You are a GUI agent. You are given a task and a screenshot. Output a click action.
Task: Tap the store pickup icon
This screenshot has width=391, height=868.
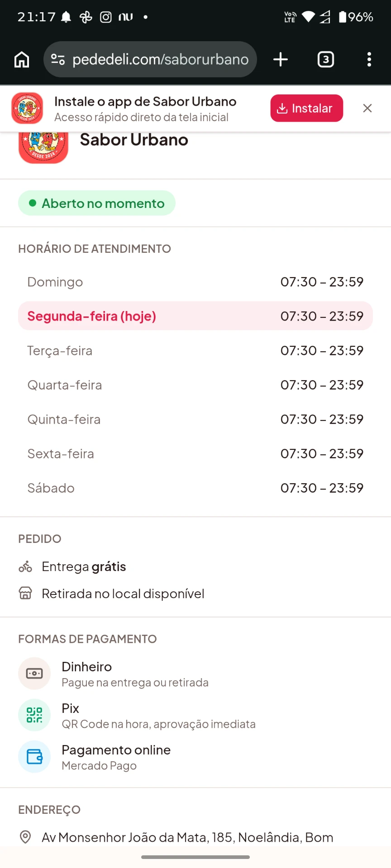[x=25, y=593]
